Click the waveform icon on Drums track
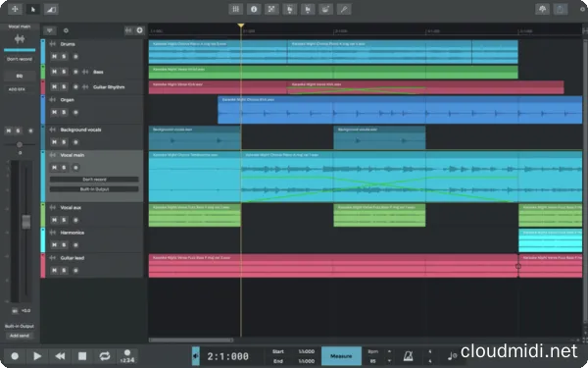Viewport: 588px width, 368px height. click(53, 44)
